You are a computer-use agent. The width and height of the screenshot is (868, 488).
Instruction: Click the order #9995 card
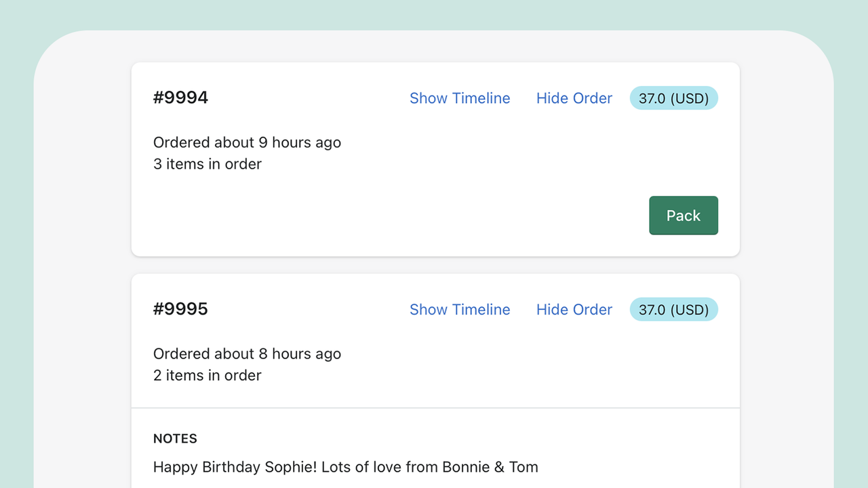tap(435, 339)
